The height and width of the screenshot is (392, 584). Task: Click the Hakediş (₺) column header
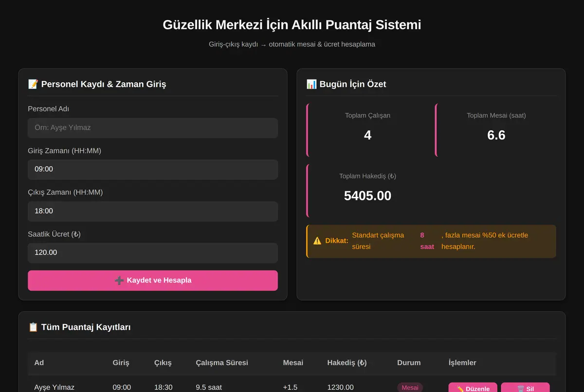347,363
